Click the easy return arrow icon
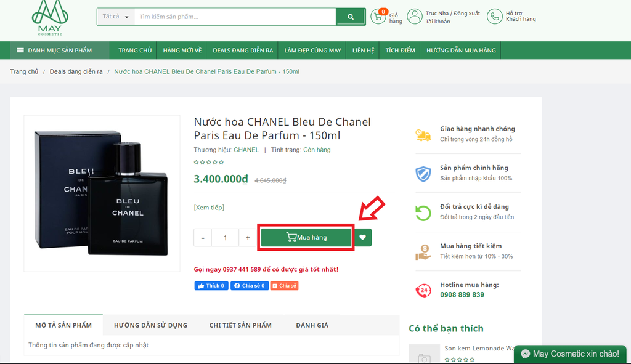The height and width of the screenshot is (364, 631). [423, 212]
